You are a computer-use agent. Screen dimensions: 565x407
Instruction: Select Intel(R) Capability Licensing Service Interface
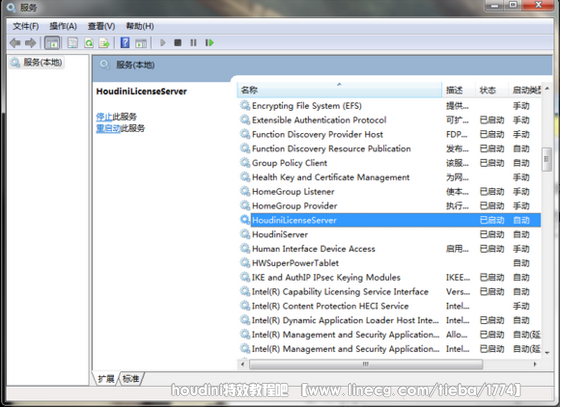click(x=389, y=292)
